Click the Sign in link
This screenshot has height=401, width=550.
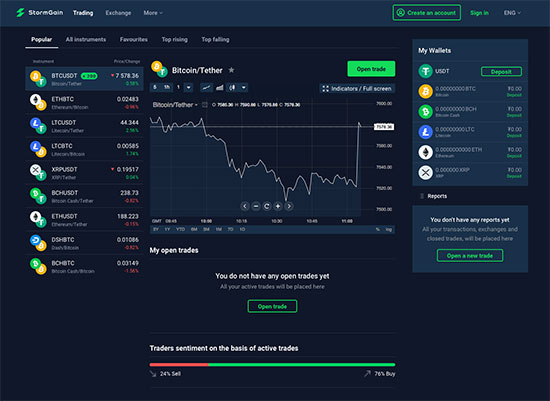(479, 13)
